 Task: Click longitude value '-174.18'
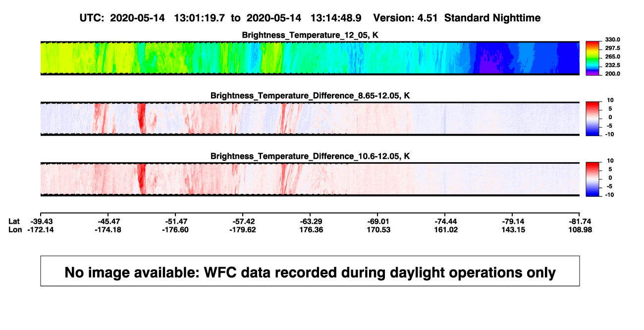(108, 230)
